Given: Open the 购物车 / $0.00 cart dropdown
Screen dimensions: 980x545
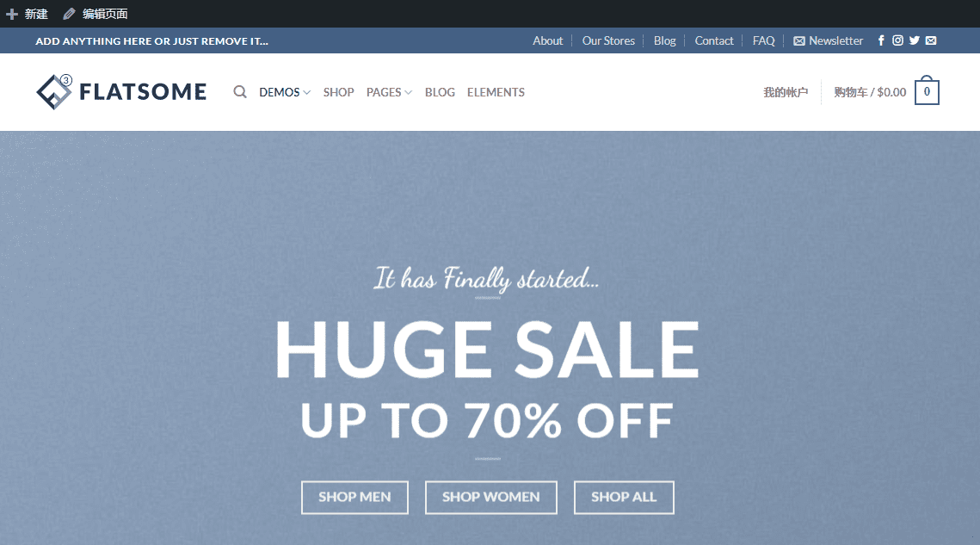Looking at the screenshot, I should coord(869,92).
